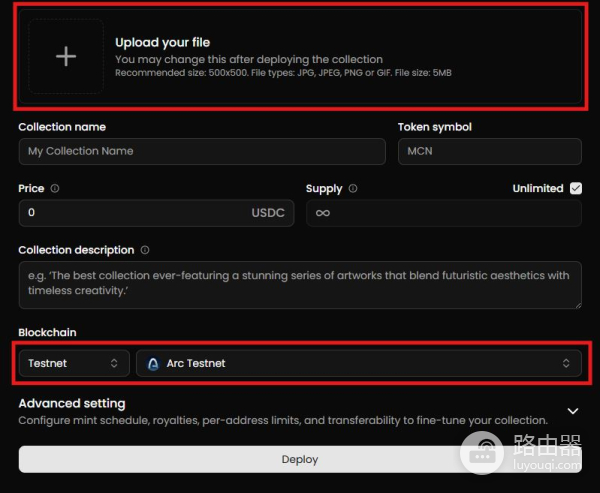The image size is (600, 493).
Task: Click the Advanced setting heading
Action: (x=72, y=403)
